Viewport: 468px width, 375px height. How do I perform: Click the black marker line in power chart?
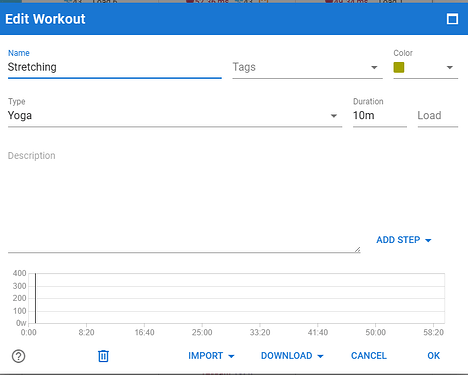click(x=35, y=298)
